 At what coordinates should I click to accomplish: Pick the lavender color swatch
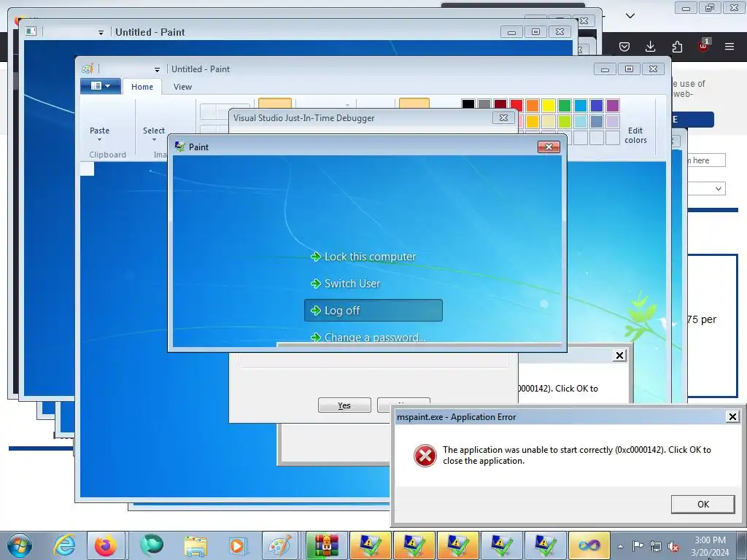(613, 122)
